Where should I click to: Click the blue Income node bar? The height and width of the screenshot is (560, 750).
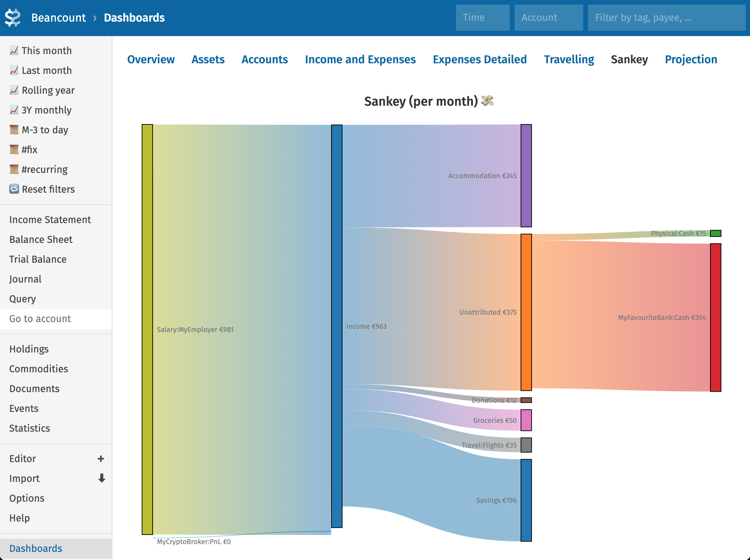click(x=337, y=326)
